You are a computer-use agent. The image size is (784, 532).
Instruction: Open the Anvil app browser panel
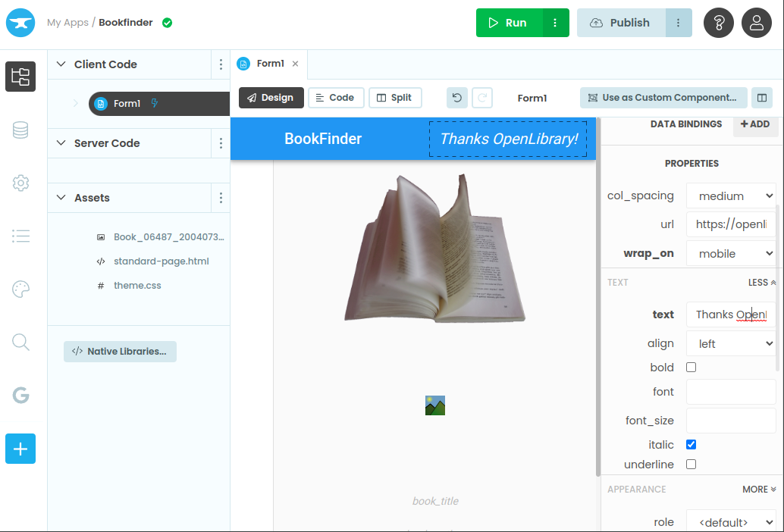coord(20,77)
